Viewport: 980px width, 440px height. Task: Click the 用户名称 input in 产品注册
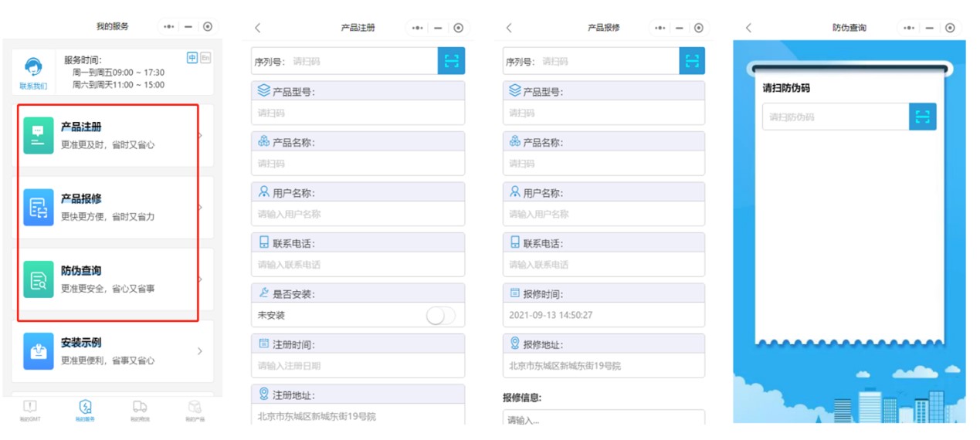(358, 214)
